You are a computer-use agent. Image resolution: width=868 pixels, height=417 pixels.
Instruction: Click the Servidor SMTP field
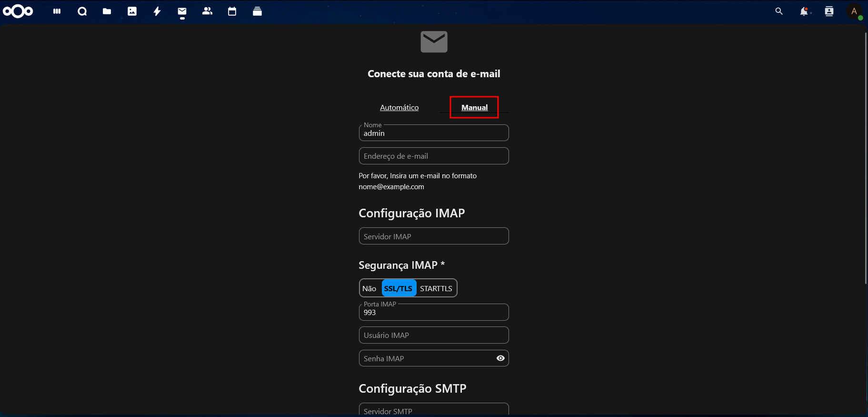tap(434, 410)
